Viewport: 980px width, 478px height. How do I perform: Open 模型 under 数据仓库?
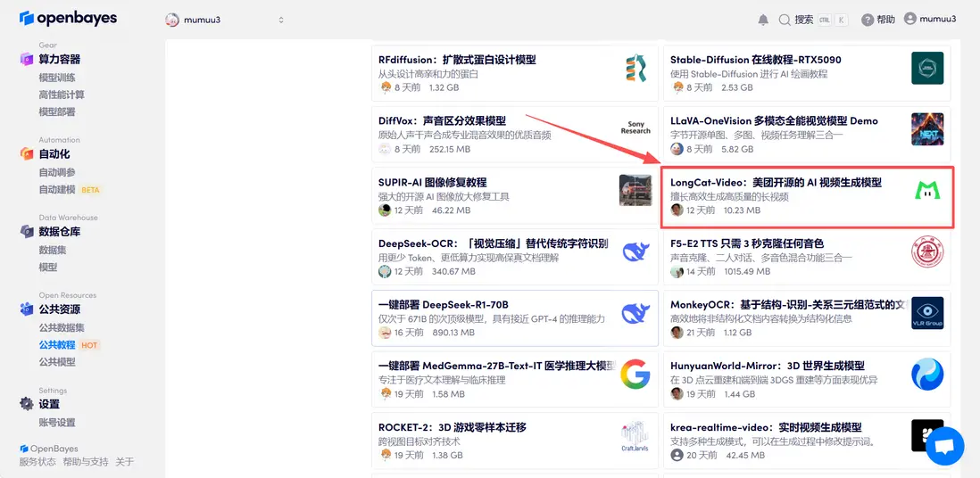[47, 267]
